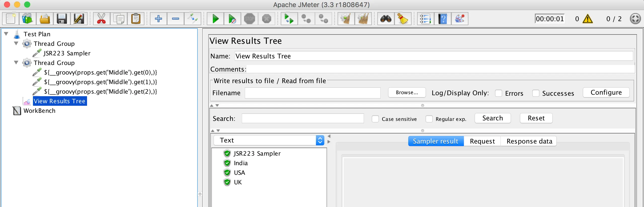Click the Name input field
This screenshot has height=207, width=644.
pyautogui.click(x=434, y=56)
